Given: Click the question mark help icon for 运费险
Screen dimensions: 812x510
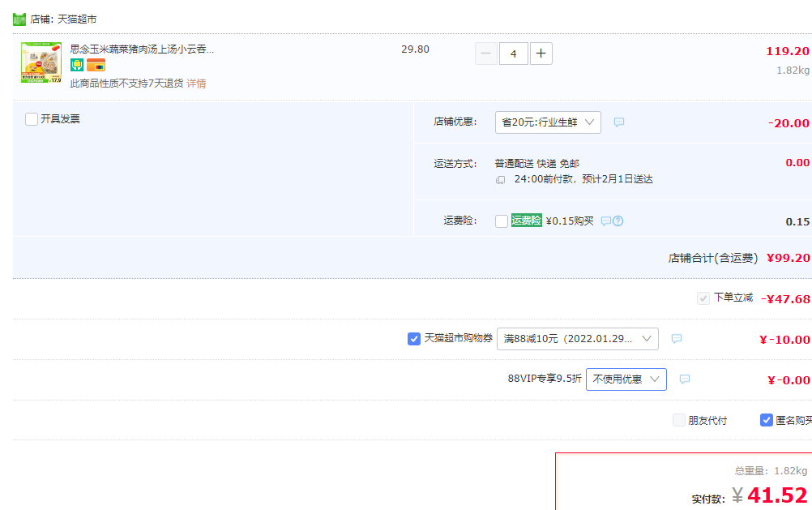Looking at the screenshot, I should (x=618, y=221).
